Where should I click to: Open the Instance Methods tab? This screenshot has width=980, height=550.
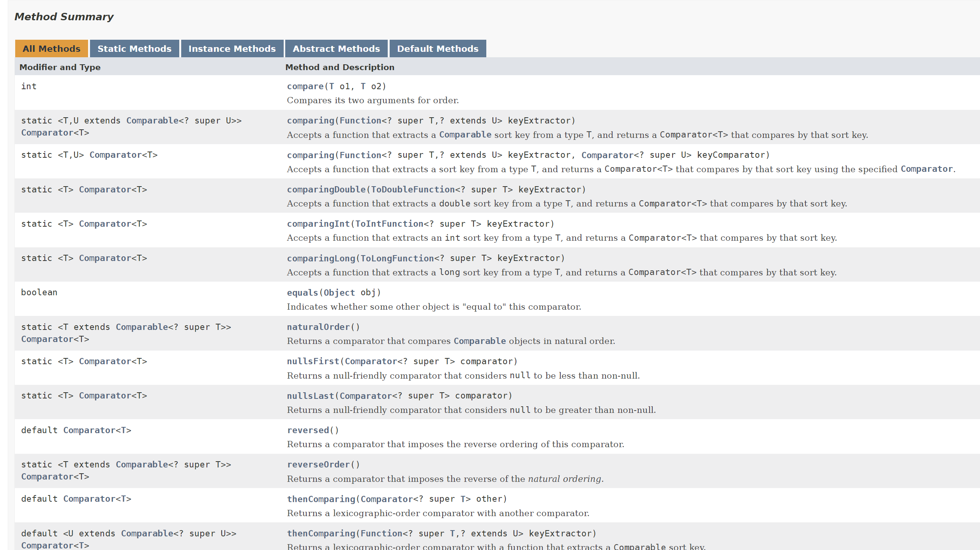[x=232, y=49]
